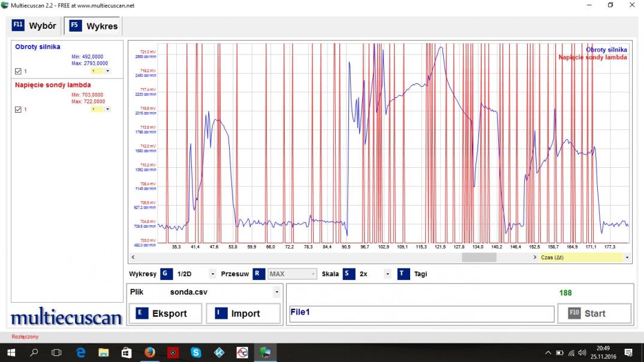Uncheck the Obroty silnika series checkbox

[x=18, y=71]
